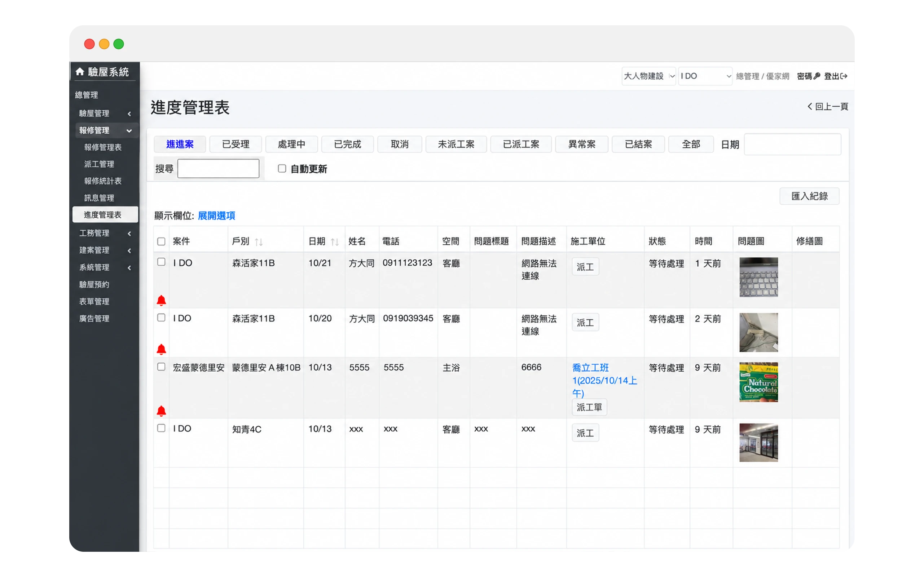Expand the 系統管理 sidebar menu
The image size is (924, 577).
pos(105,267)
